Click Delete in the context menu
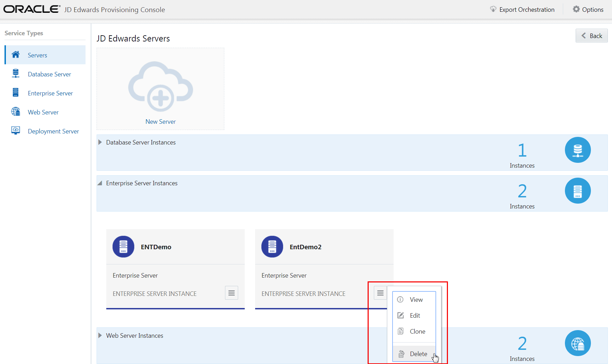 (418, 354)
